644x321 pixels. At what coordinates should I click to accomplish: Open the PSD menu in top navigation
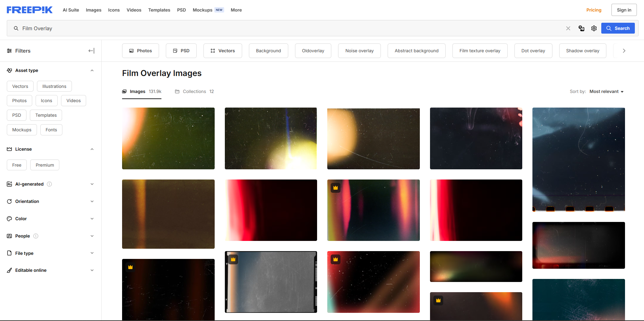[181, 10]
